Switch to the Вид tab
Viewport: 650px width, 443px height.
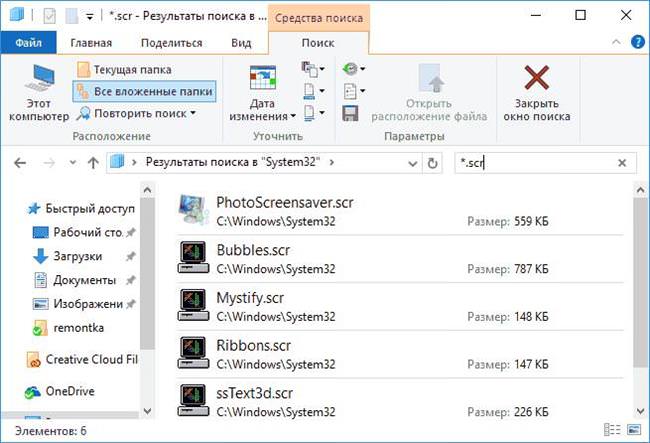pyautogui.click(x=241, y=43)
